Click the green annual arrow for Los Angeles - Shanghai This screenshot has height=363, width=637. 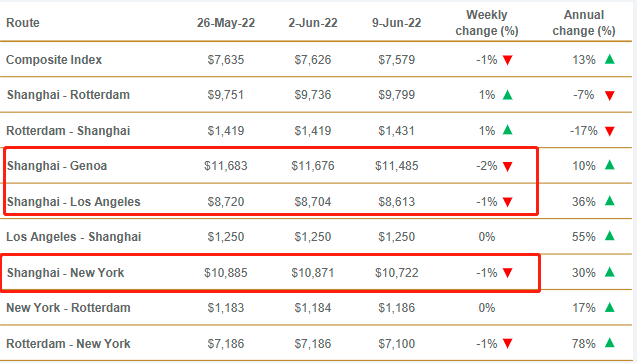pos(609,236)
